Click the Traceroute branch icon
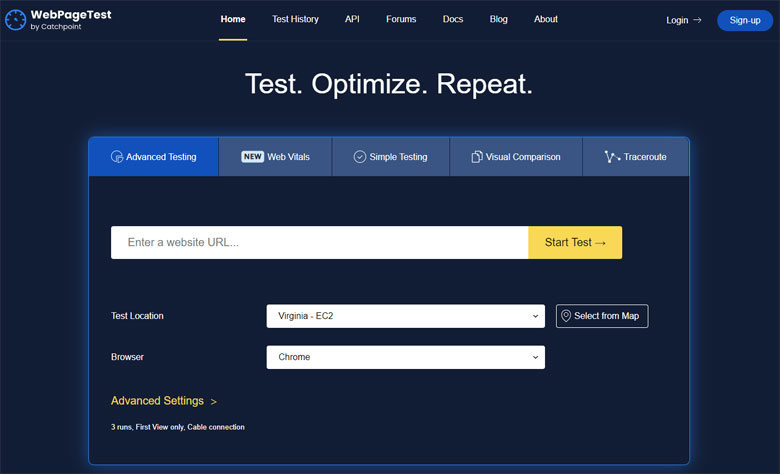 611,157
